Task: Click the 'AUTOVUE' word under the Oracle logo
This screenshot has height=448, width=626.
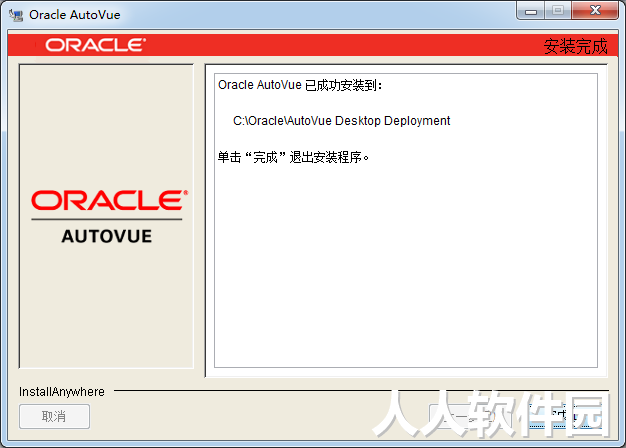Action: (107, 236)
